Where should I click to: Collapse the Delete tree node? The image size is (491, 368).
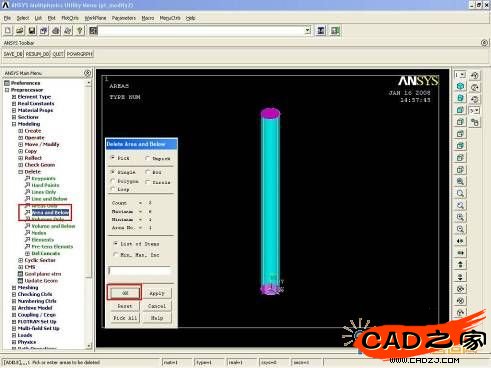(x=21, y=172)
